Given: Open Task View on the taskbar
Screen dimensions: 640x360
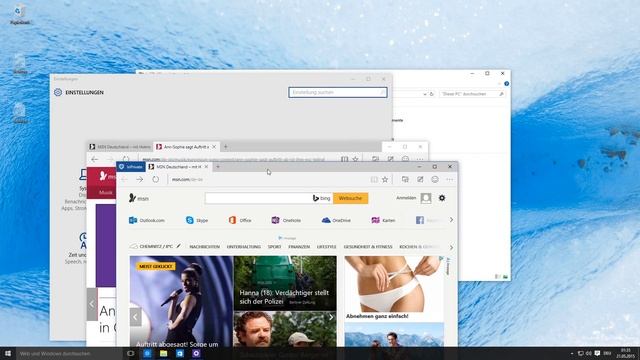Looking at the screenshot, I should [x=131, y=353].
